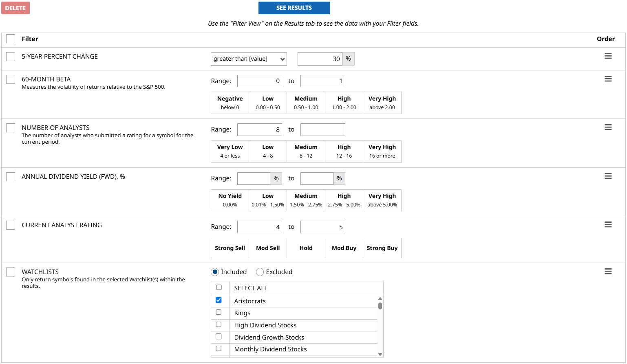Select the Strong Buy rating preset
The height and width of the screenshot is (364, 627).
(382, 248)
